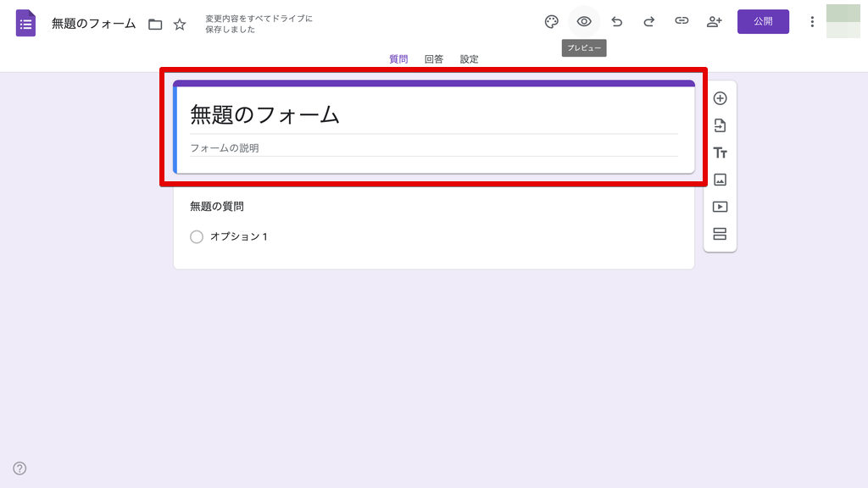This screenshot has height=488, width=868.
Task: Open the help question mark icon
Action: [x=19, y=469]
